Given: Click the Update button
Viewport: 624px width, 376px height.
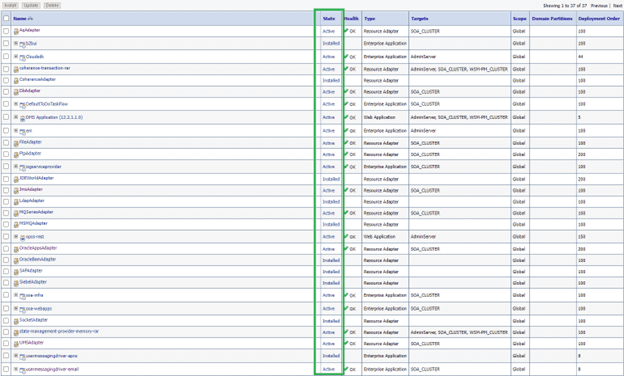Looking at the screenshot, I should click(x=31, y=6).
